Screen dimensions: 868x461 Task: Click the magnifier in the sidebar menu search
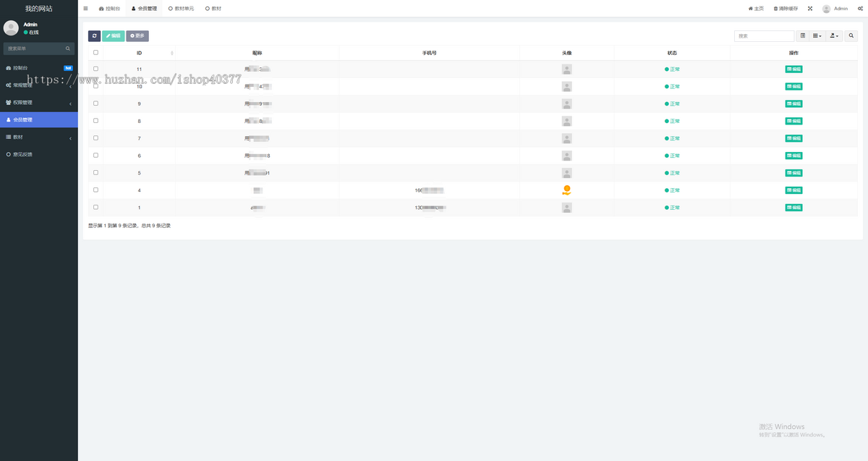(x=68, y=48)
